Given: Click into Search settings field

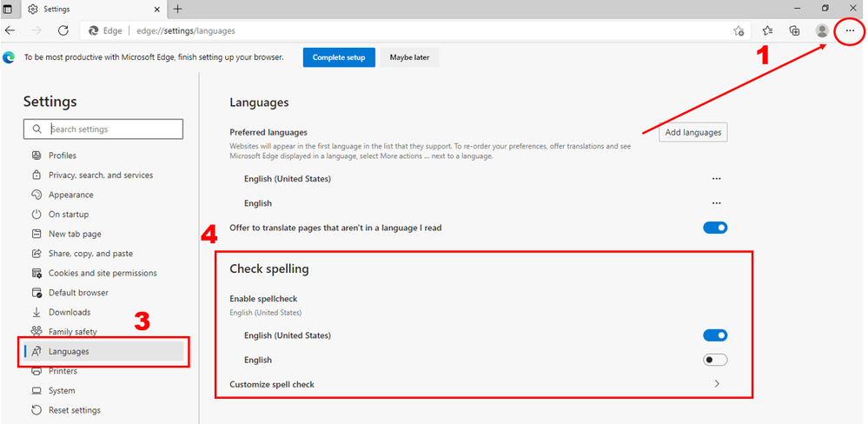Looking at the screenshot, I should (103, 129).
